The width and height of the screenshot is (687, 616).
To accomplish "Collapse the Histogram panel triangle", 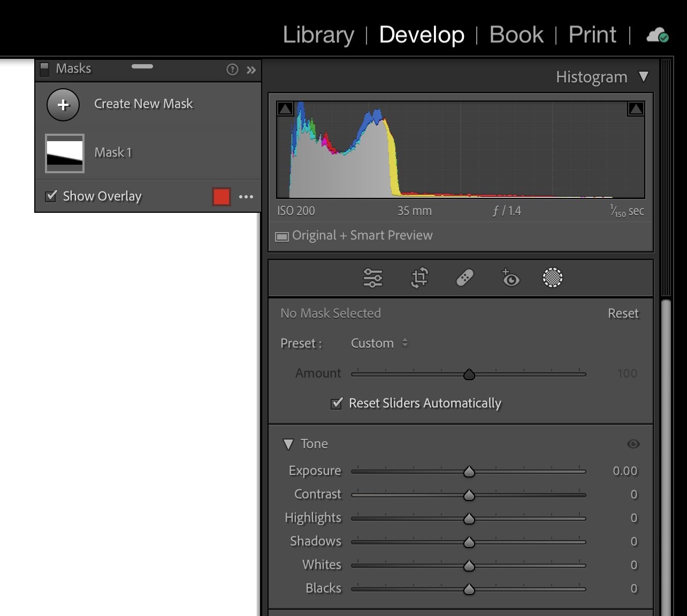I will coord(644,77).
